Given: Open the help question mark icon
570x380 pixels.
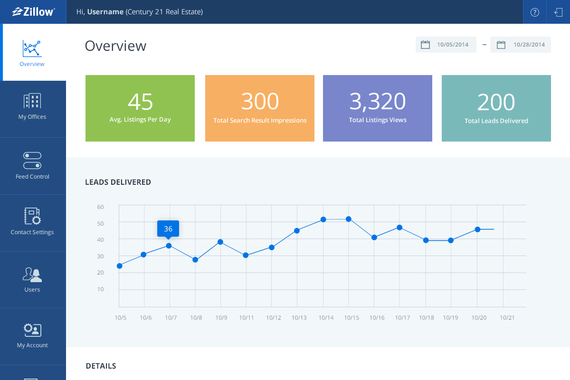Looking at the screenshot, I should [534, 12].
